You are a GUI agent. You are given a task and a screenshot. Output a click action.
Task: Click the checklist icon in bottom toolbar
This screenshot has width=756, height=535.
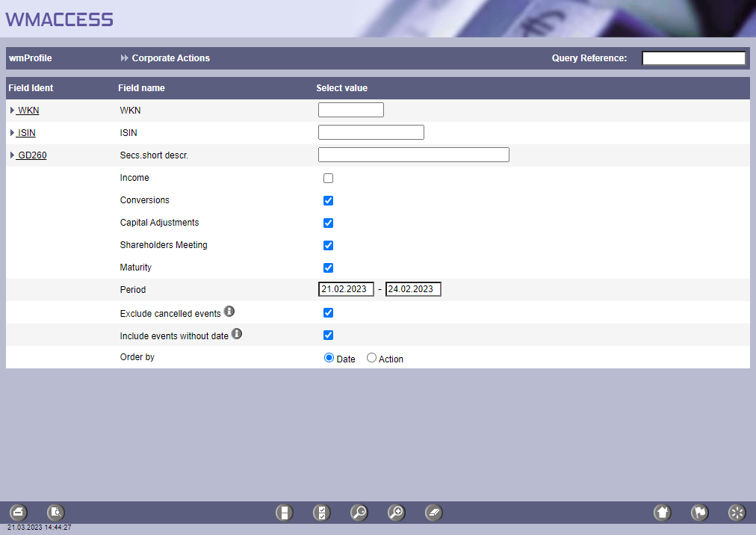tap(321, 513)
